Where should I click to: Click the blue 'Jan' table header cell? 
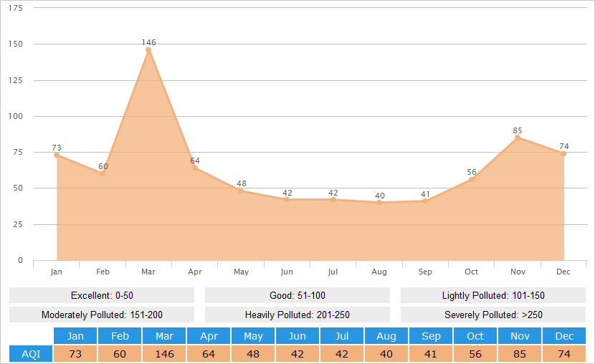(x=75, y=336)
